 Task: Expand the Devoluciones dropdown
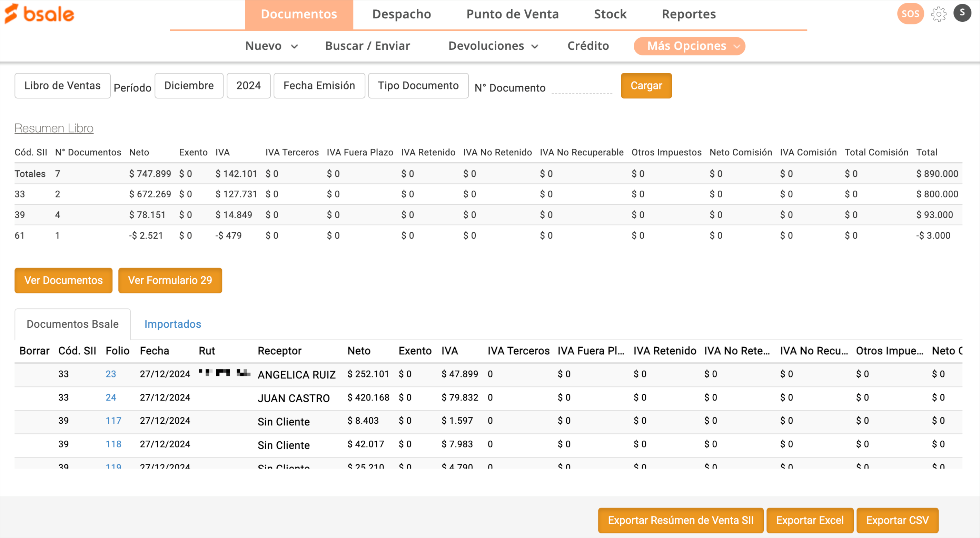pos(493,46)
